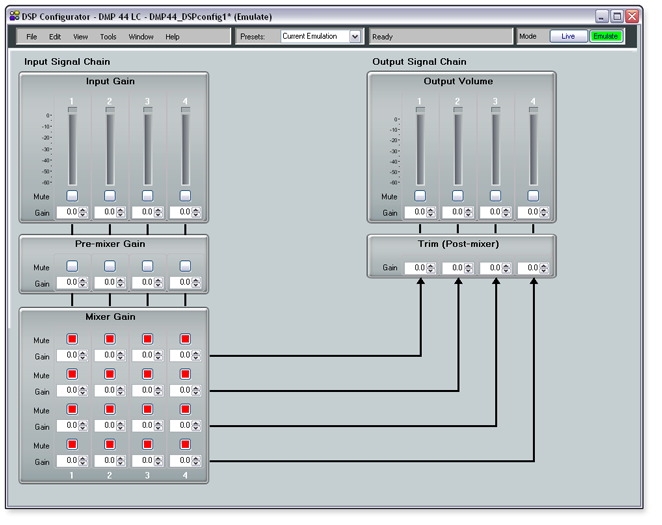Open the Help menu

(x=173, y=37)
